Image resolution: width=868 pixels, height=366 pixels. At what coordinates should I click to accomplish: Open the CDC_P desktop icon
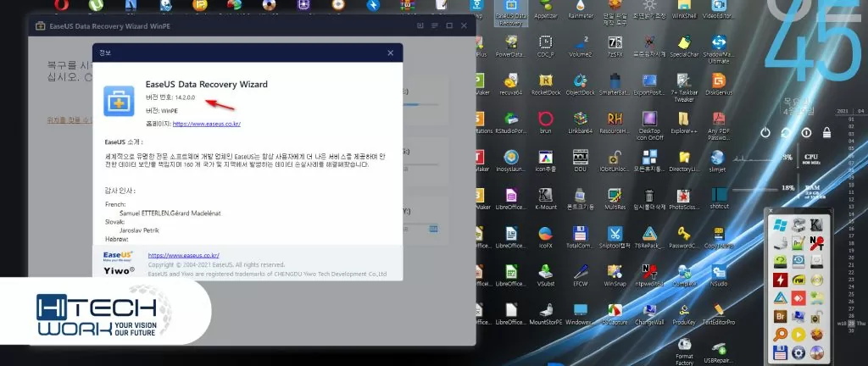(545, 47)
